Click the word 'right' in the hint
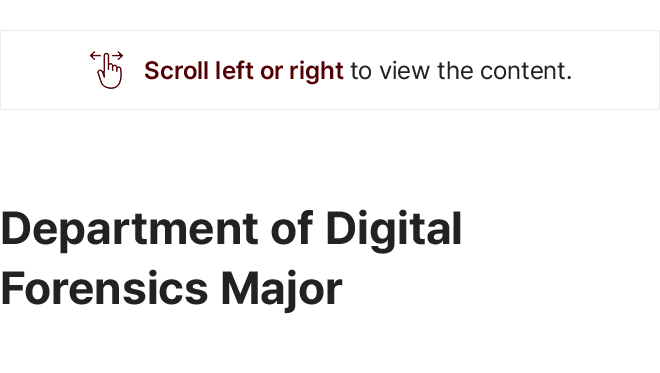 pyautogui.click(x=316, y=72)
